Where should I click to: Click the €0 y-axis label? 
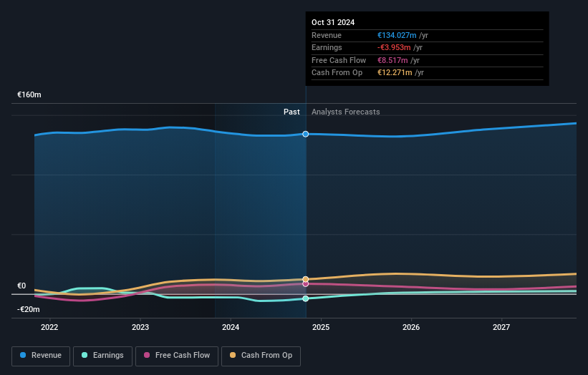(21, 286)
